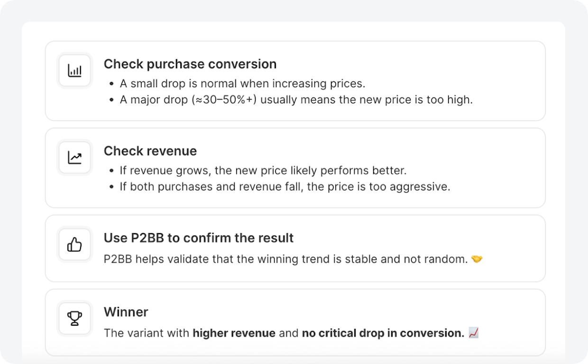
Task: Click the rising chart emoji in Winner card
Action: 473,333
